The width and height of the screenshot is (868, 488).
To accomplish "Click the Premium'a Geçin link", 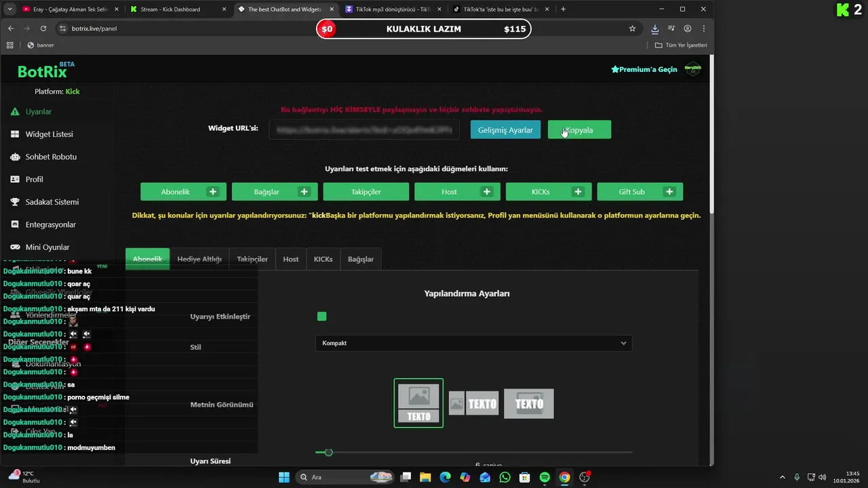I will [644, 69].
